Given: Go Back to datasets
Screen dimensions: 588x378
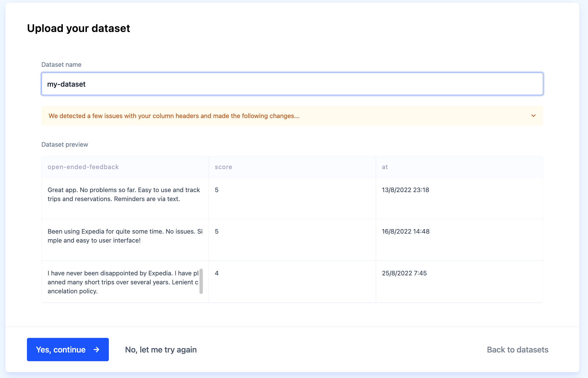Looking at the screenshot, I should (x=517, y=350).
